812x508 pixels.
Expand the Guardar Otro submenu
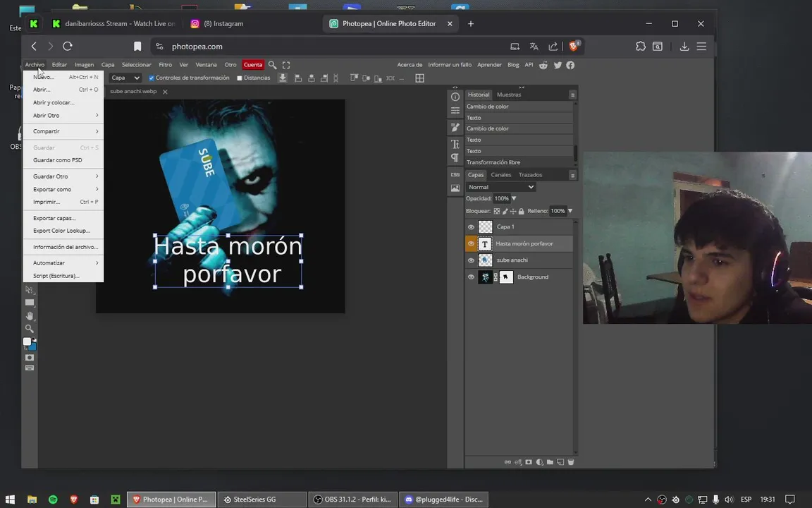63,176
